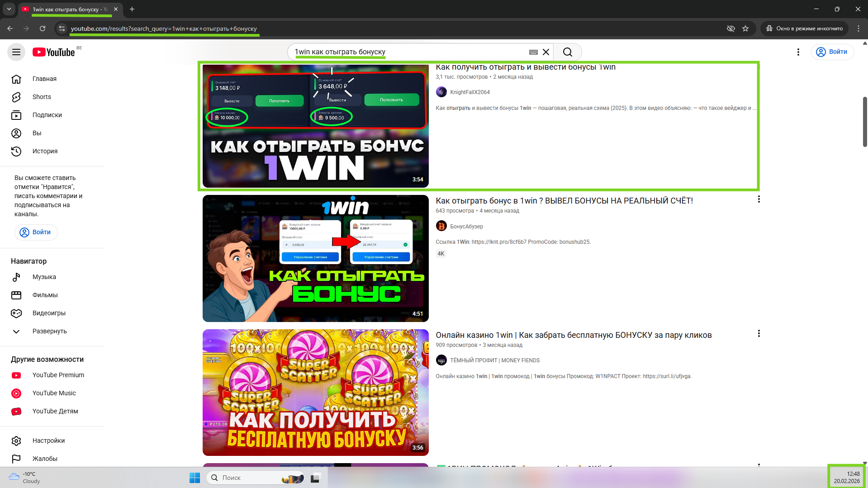Click the YouTube logo
The image size is (868, 488).
(54, 52)
